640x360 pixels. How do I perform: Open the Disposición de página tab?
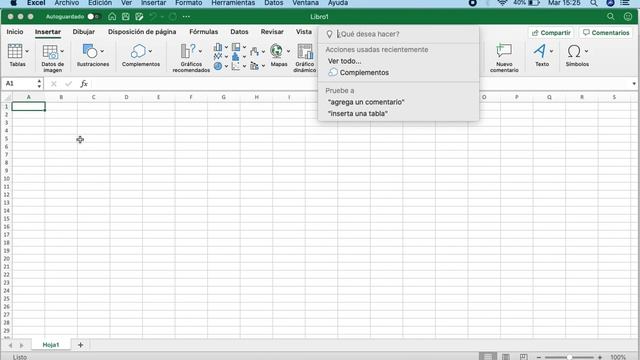click(142, 32)
